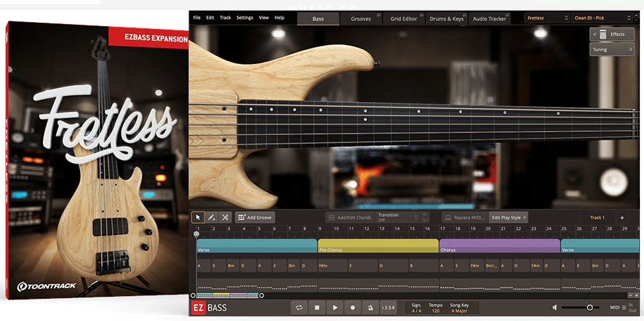Add a new track with plus

[x=622, y=218]
